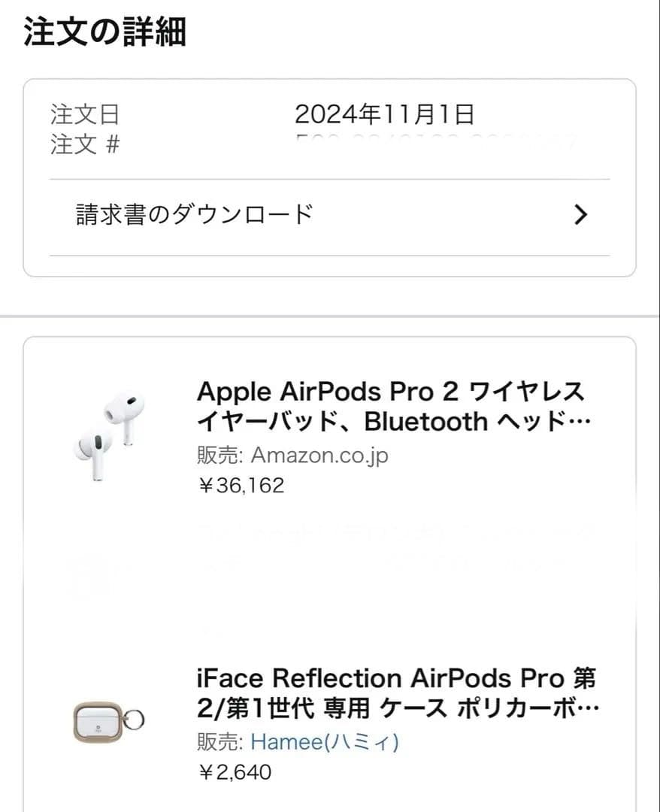The image size is (660, 812).
Task: Click the 注文の詳細 page heading
Action: tap(104, 32)
